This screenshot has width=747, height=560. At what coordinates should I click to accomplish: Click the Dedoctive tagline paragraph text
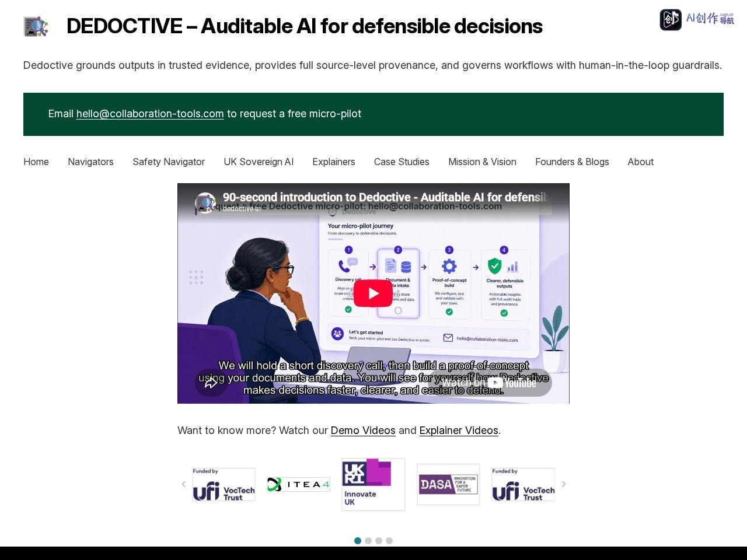pyautogui.click(x=372, y=65)
